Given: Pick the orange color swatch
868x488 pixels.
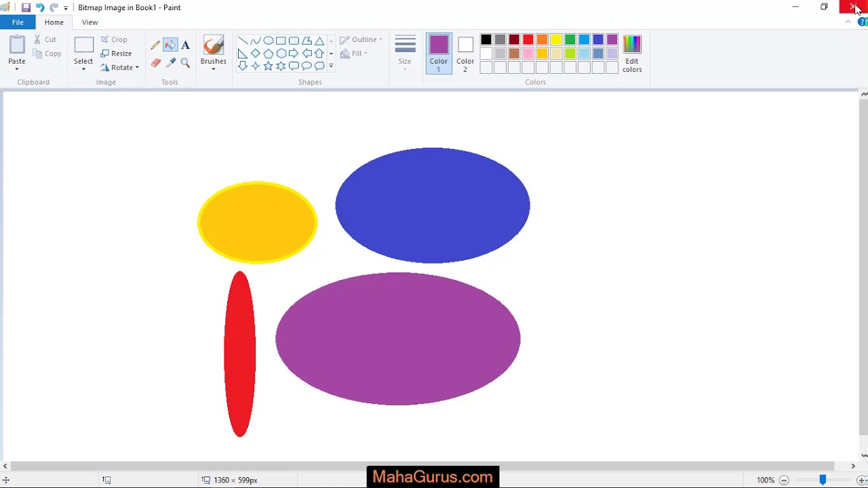Looking at the screenshot, I should (542, 40).
